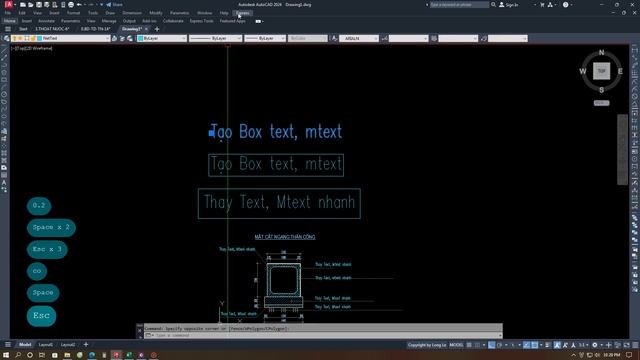Image resolution: width=640 pixels, height=360 pixels.
Task: Click the Table Style icon on the styles toolbar
Action: (x=434, y=38)
